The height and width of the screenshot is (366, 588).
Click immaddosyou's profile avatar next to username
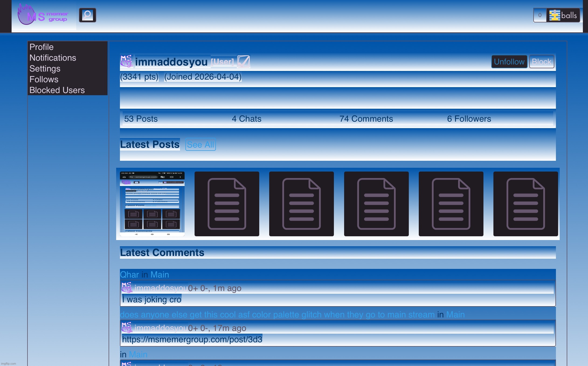126,61
